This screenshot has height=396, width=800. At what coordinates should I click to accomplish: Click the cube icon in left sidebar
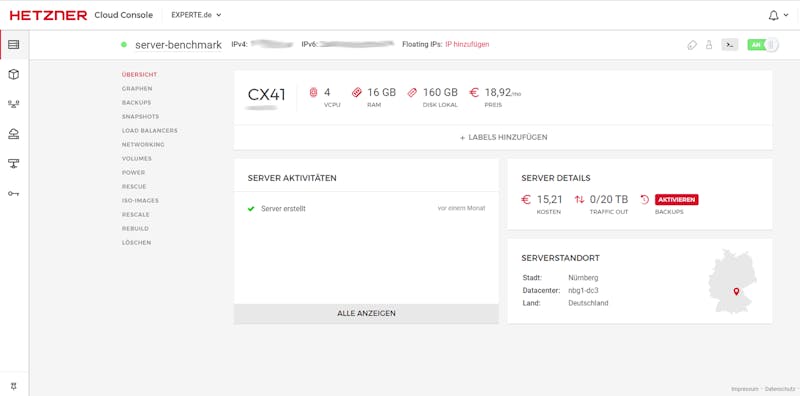[14, 75]
